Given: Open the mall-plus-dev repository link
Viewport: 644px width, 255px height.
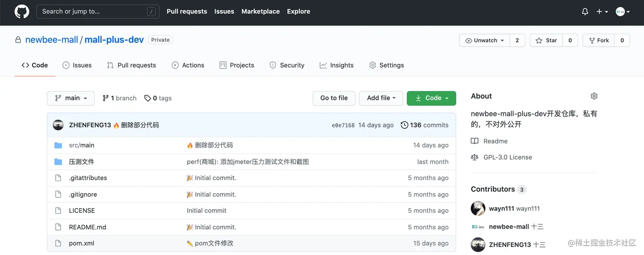Looking at the screenshot, I should coord(114,40).
